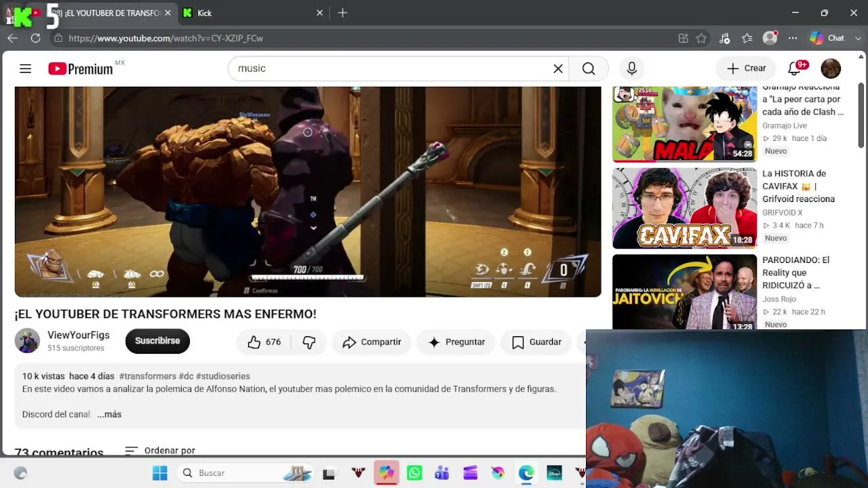This screenshot has width=868, height=488.
Task: Open the YouTube guide hamburger menu
Action: coord(25,68)
